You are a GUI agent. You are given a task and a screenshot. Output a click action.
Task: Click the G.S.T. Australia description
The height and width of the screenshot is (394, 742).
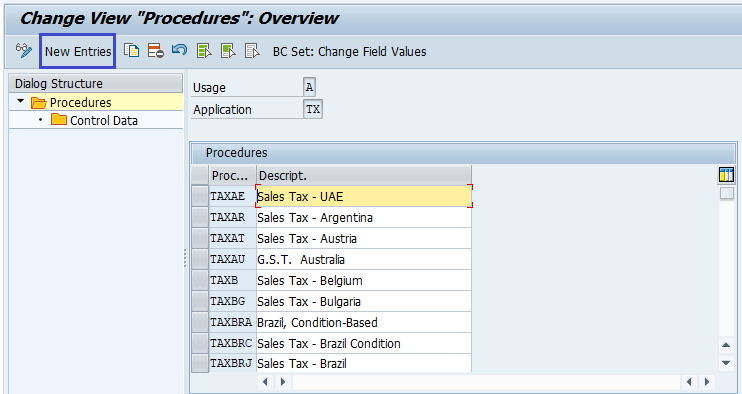pyautogui.click(x=364, y=259)
